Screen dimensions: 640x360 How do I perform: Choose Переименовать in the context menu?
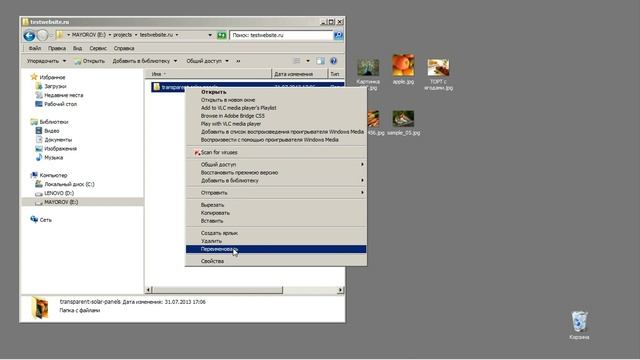point(276,249)
